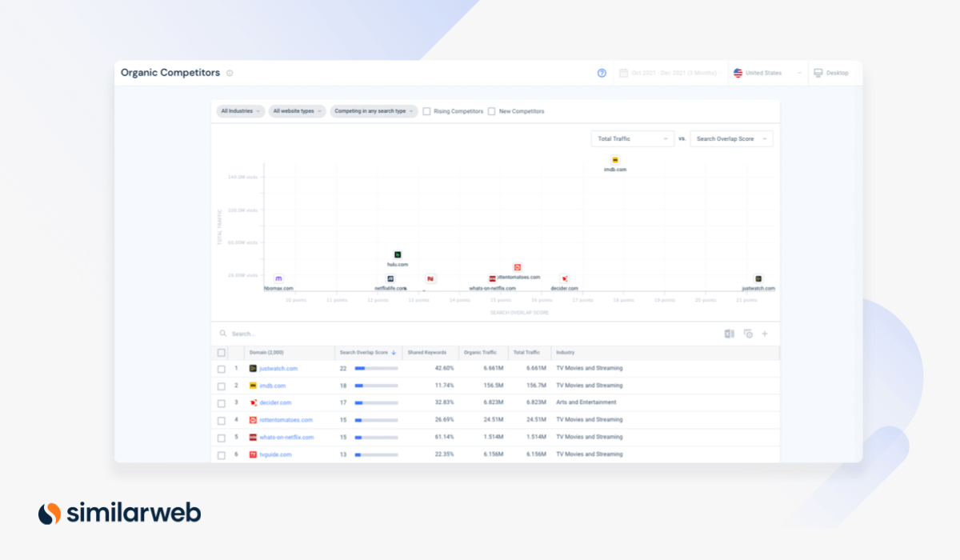Click the plus icon above the table
This screenshot has width=960, height=560.
pyautogui.click(x=765, y=334)
